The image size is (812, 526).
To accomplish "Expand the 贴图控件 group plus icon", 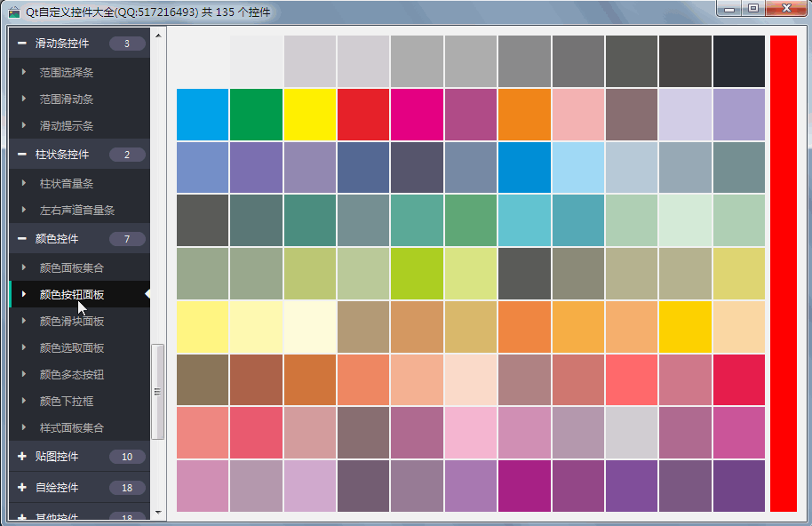I will click(x=21, y=457).
